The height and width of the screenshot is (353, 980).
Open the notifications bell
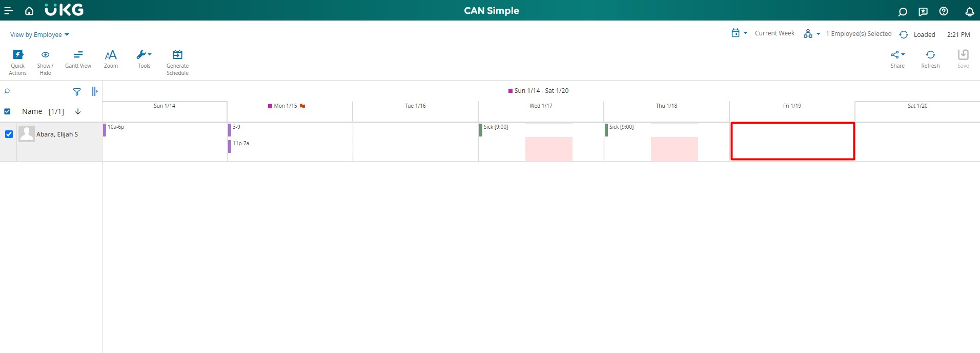(x=969, y=11)
